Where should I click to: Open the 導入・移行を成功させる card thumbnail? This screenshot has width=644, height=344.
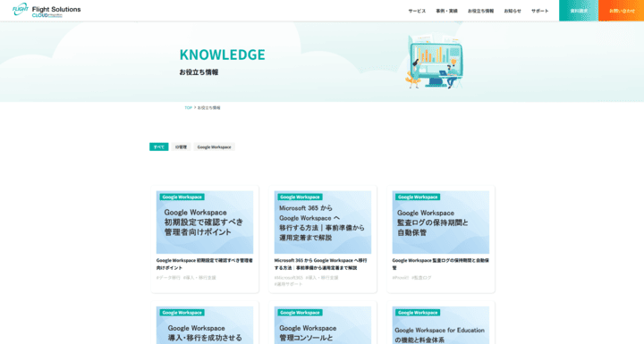click(205, 325)
